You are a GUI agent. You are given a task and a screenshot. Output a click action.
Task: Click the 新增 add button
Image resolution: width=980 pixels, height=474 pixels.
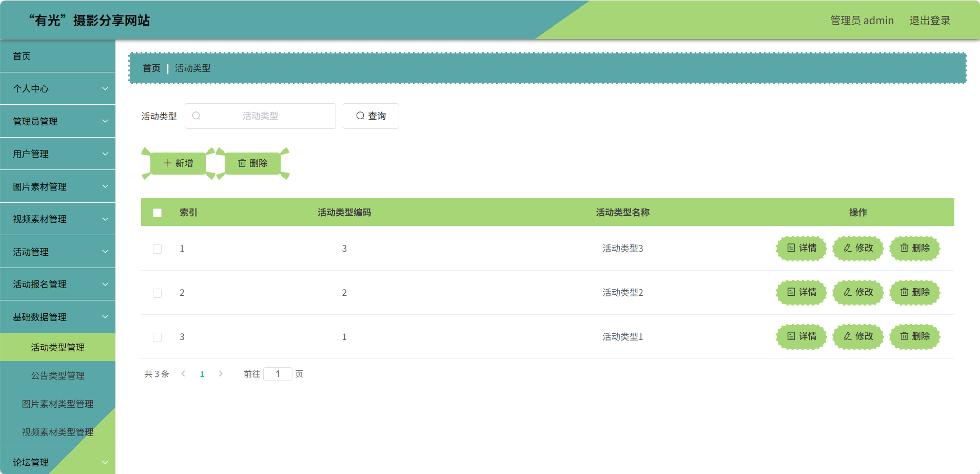179,163
